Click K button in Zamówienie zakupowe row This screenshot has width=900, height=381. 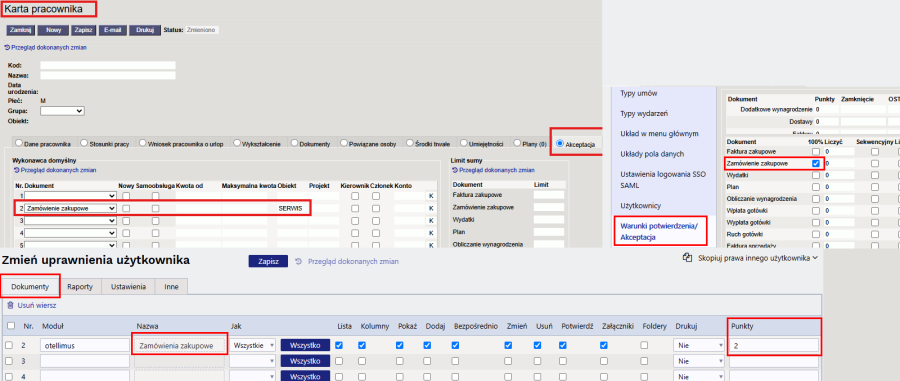tap(430, 208)
